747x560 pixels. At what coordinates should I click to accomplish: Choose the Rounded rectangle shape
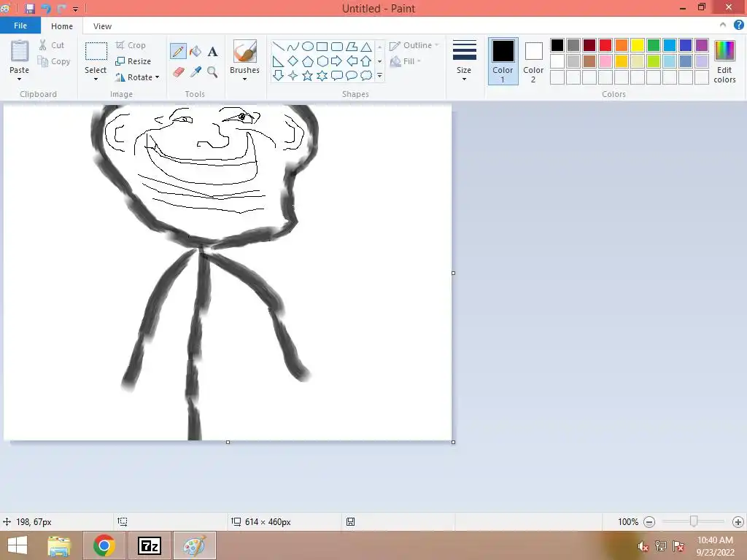coord(337,46)
